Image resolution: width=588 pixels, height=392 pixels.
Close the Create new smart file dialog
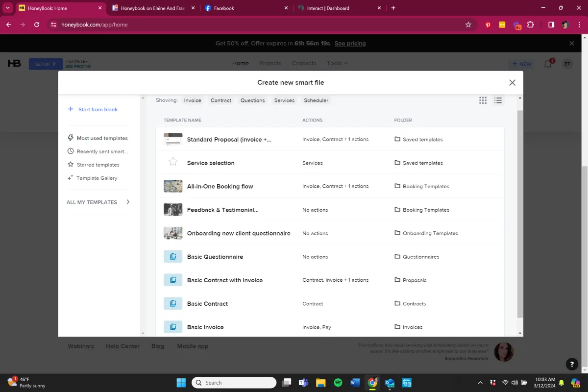pos(512,83)
